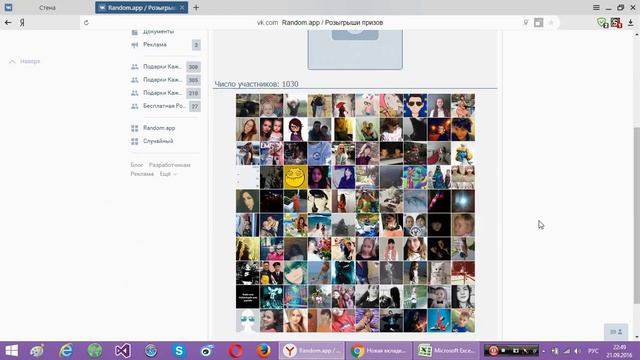Reload the page with the refresh icon
Viewport: 640px width, 360px height.
pyautogui.click(x=86, y=23)
